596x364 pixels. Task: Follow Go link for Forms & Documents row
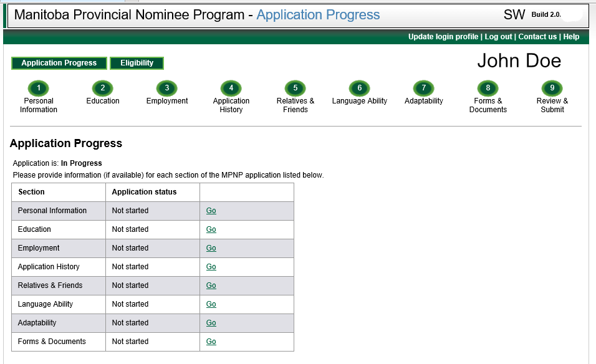coord(211,342)
